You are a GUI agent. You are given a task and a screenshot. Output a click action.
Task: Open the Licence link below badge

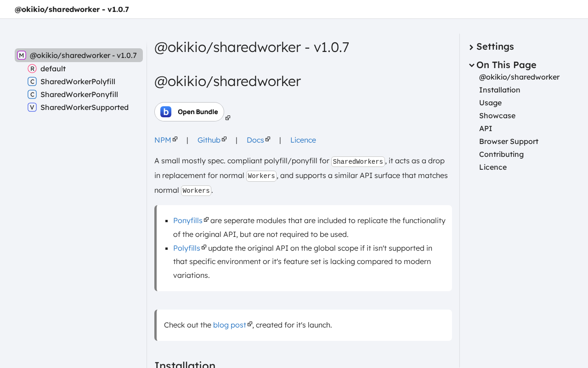pos(303,140)
